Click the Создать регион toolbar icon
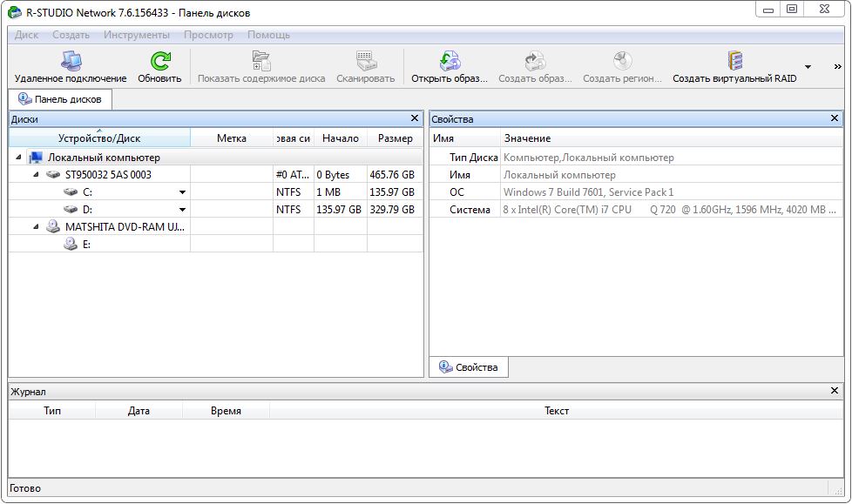The height and width of the screenshot is (504, 852). (622, 61)
